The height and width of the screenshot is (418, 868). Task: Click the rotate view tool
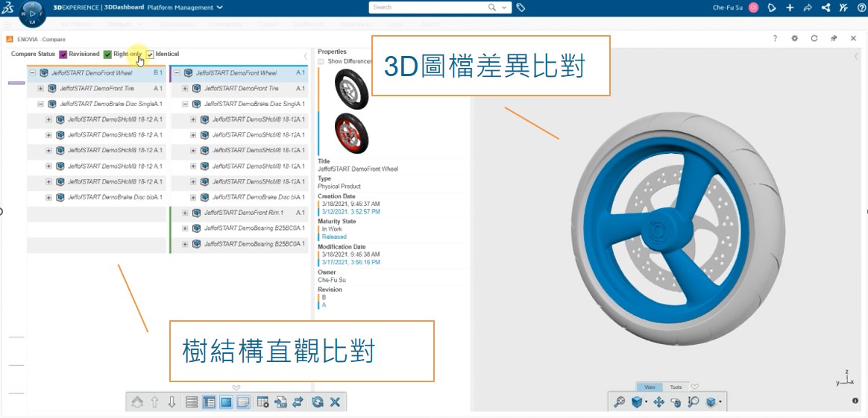[x=676, y=402]
